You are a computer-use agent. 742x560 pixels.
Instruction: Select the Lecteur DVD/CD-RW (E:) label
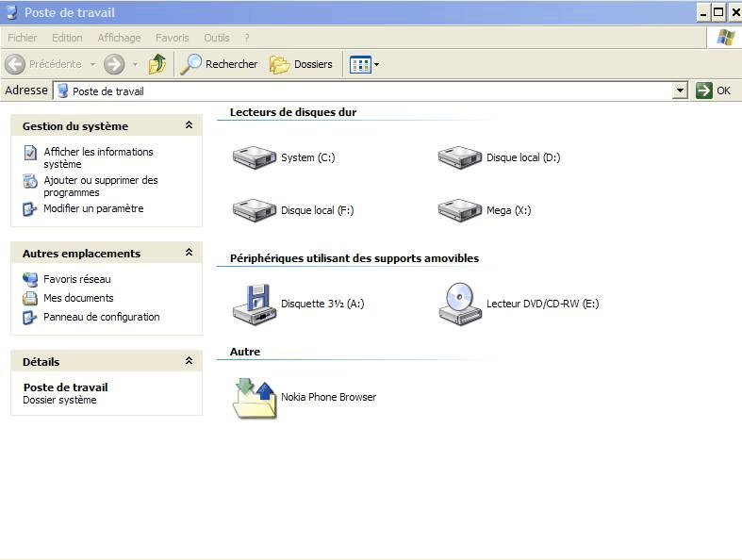pos(543,304)
